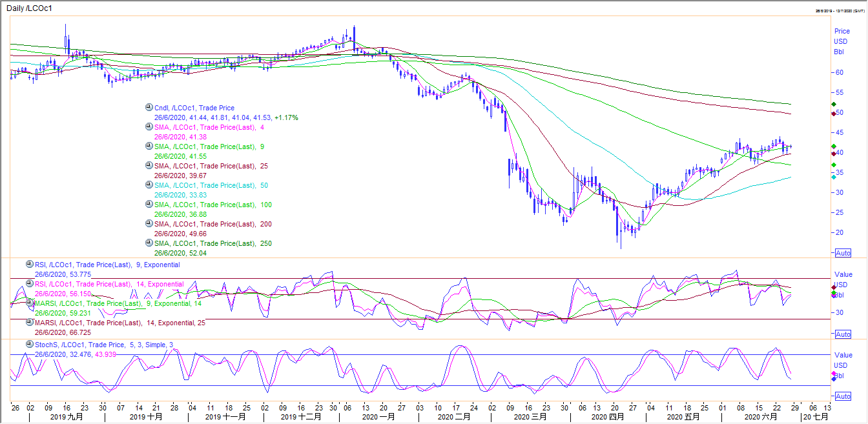The height and width of the screenshot is (424, 868).
Task: Click the 2019 十二月 month label on time axis
Action: [301, 417]
